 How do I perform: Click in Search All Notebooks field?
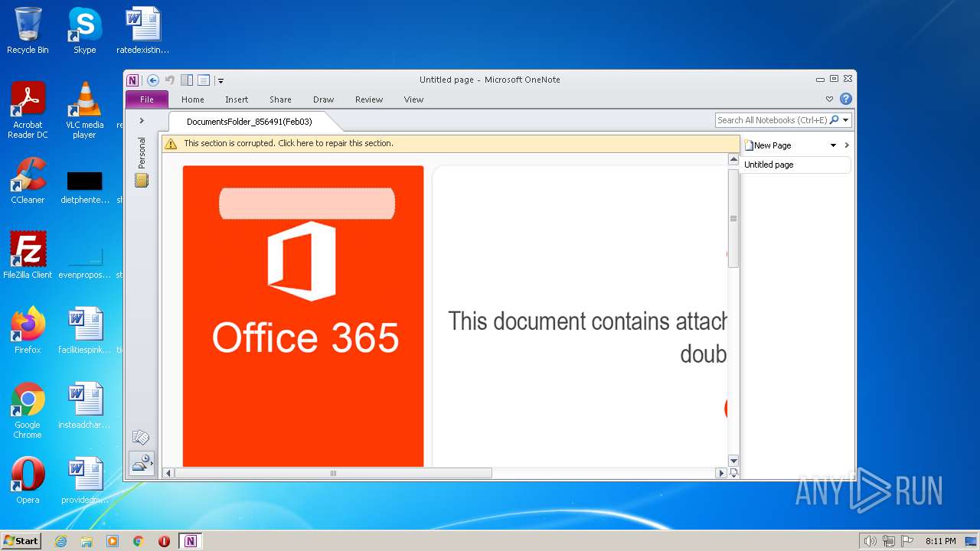(x=772, y=120)
